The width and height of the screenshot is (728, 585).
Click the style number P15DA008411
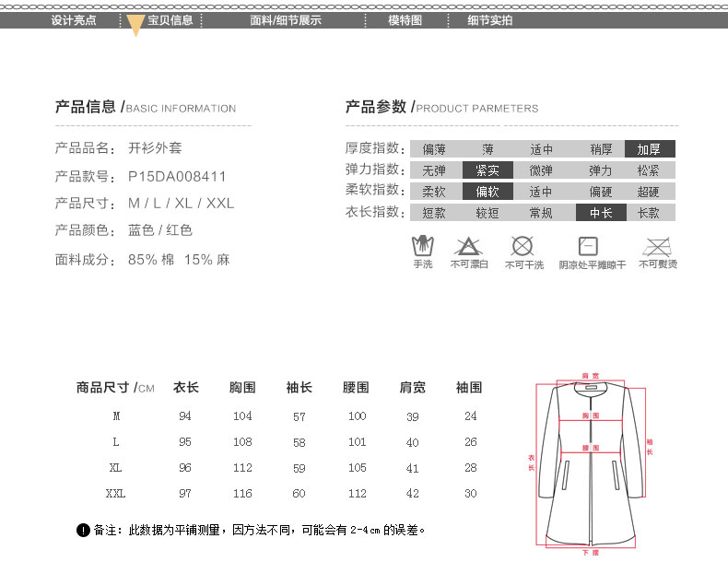point(177,177)
